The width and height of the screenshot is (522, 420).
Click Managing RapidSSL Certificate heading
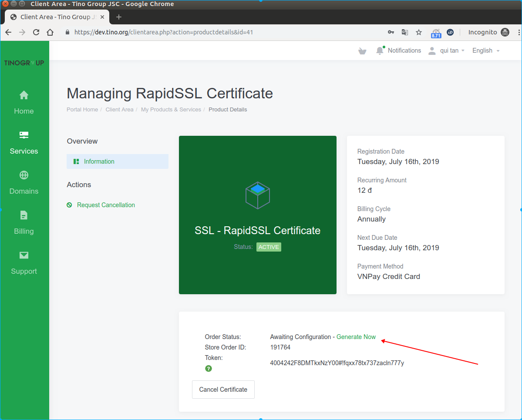[x=170, y=94]
